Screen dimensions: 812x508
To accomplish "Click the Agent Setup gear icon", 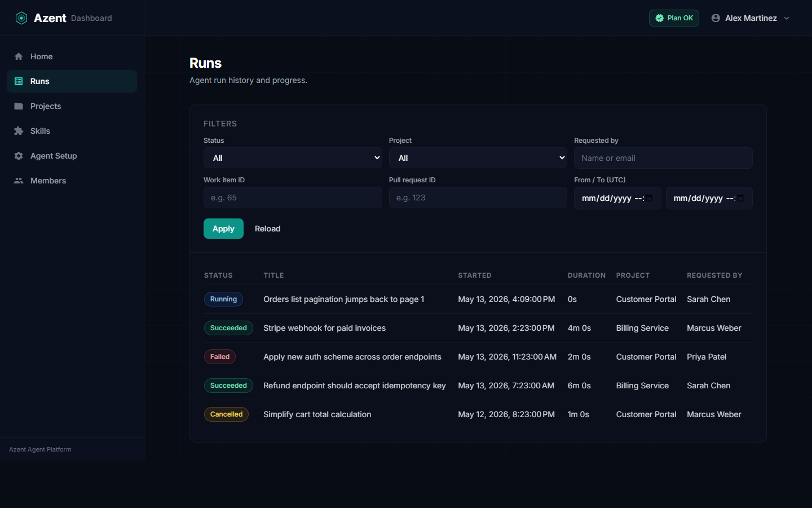I will pyautogui.click(x=19, y=156).
